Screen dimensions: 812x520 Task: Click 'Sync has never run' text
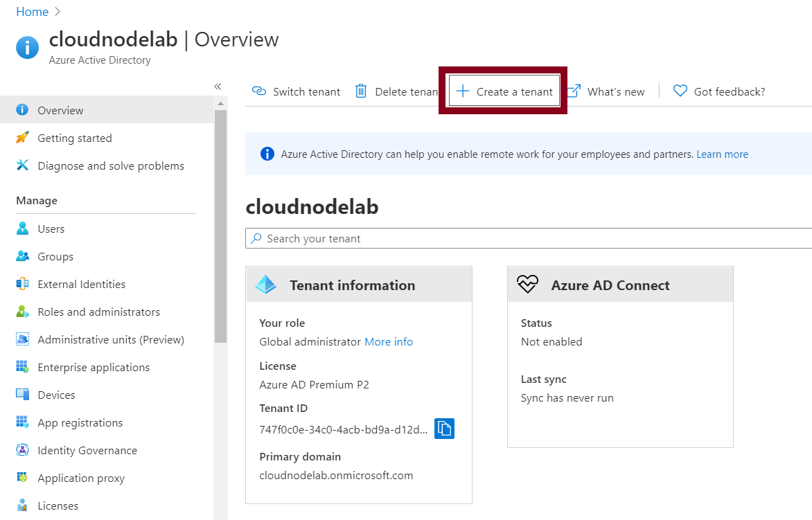[567, 397]
